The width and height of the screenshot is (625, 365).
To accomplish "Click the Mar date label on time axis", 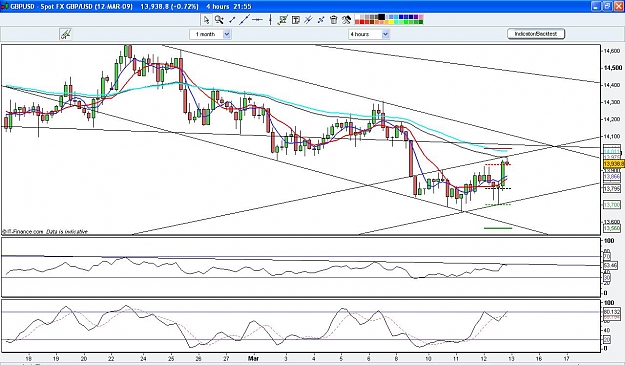I will [254, 358].
